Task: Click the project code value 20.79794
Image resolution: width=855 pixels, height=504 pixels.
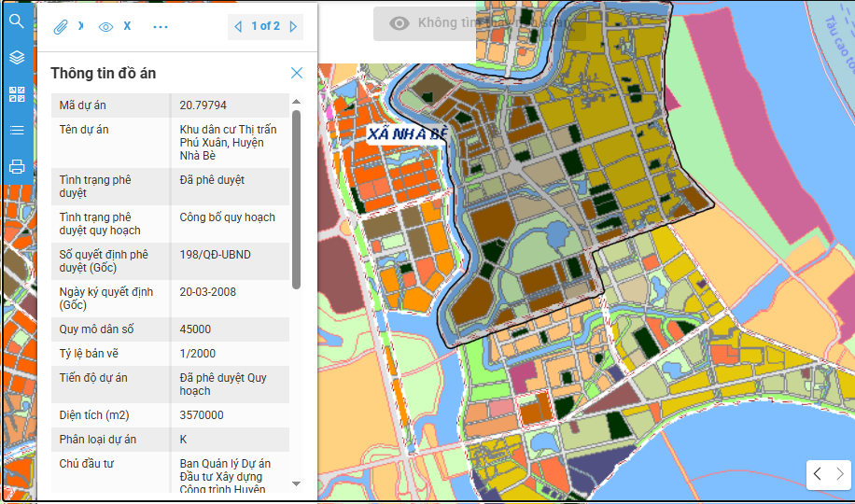Action: point(203,105)
